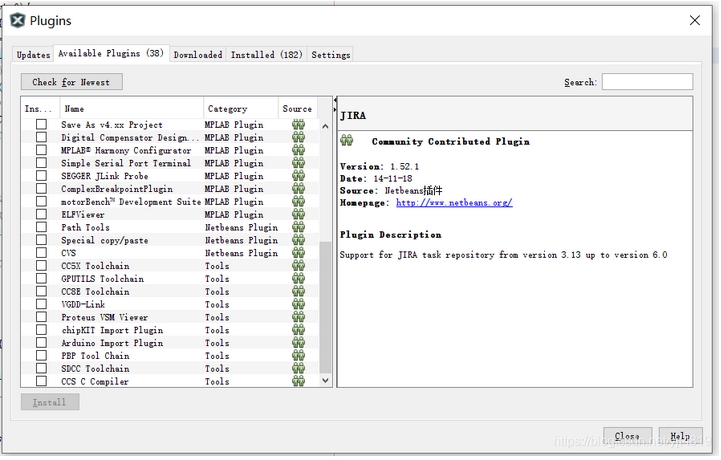721x460 pixels.
Task: Click MPLAB X logo in title bar
Action: (x=17, y=21)
